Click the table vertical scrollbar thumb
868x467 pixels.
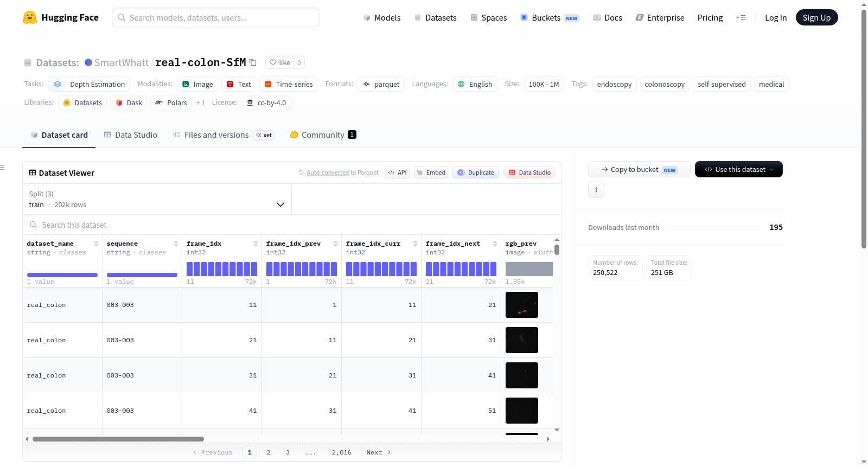tap(557, 250)
